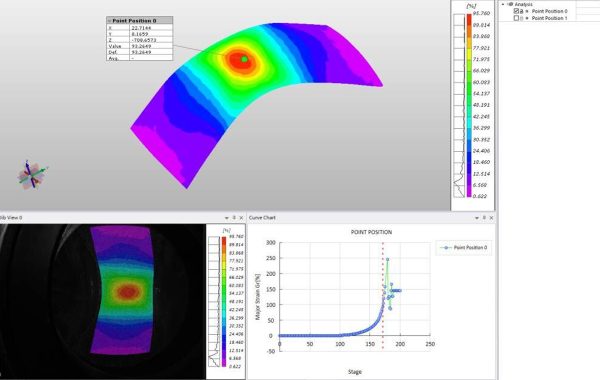
Task: Click the color legend in the 2D image view
Action: [224, 302]
